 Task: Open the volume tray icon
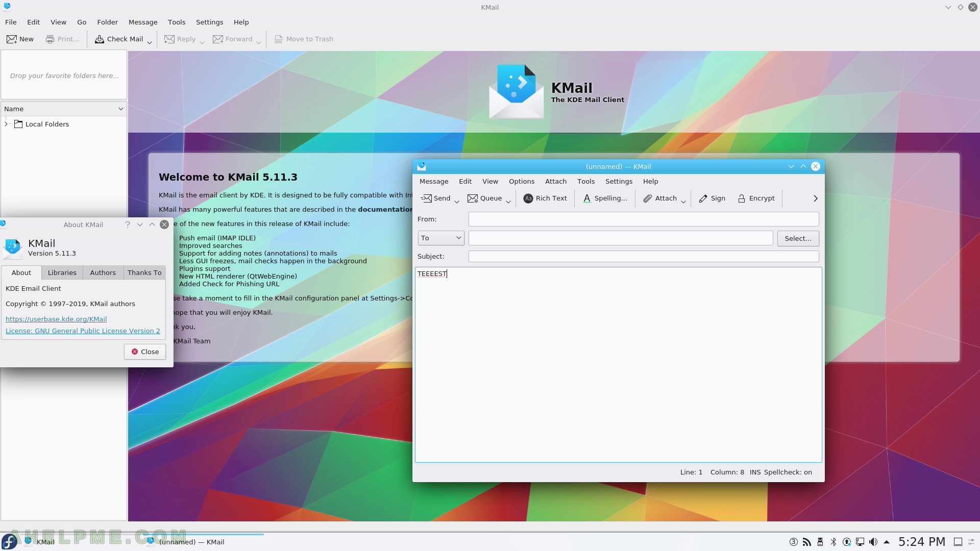(873, 542)
